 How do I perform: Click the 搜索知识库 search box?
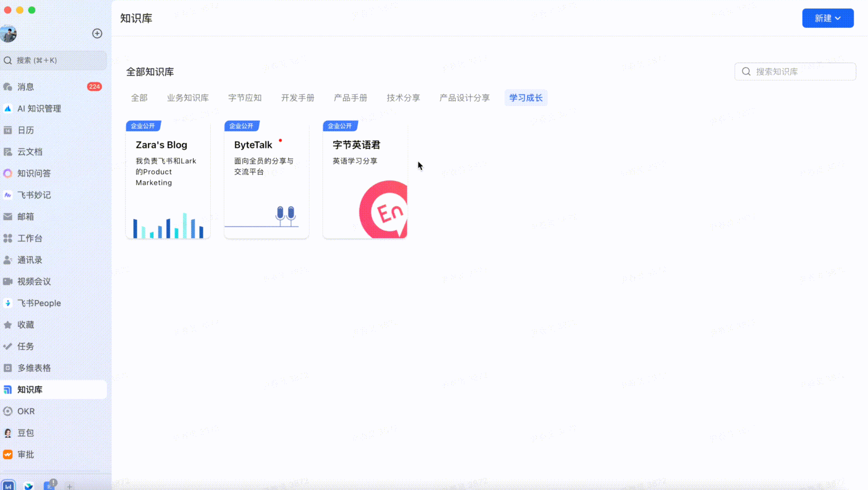(795, 72)
